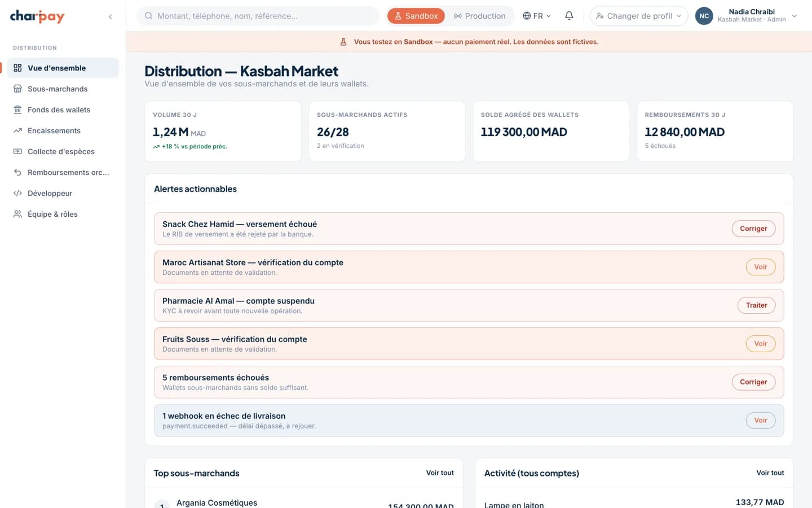Open Changer de profil dropdown
812x508 pixels.
tap(639, 16)
